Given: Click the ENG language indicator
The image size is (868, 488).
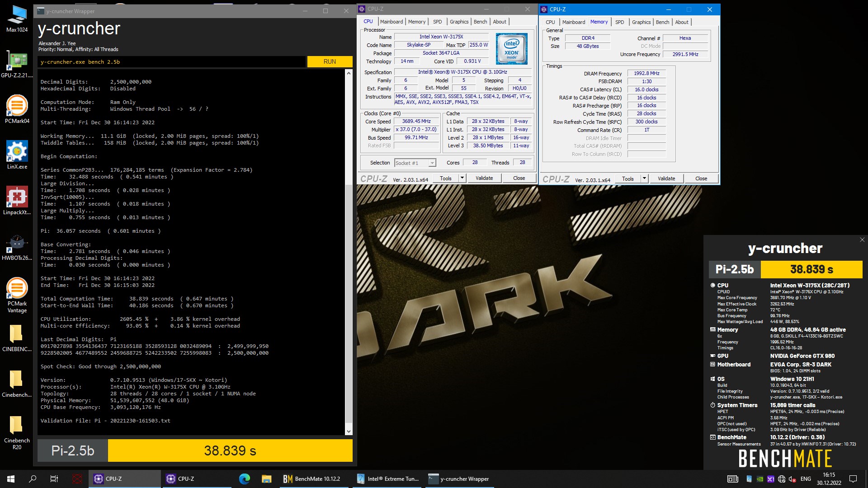Looking at the screenshot, I should click(806, 479).
